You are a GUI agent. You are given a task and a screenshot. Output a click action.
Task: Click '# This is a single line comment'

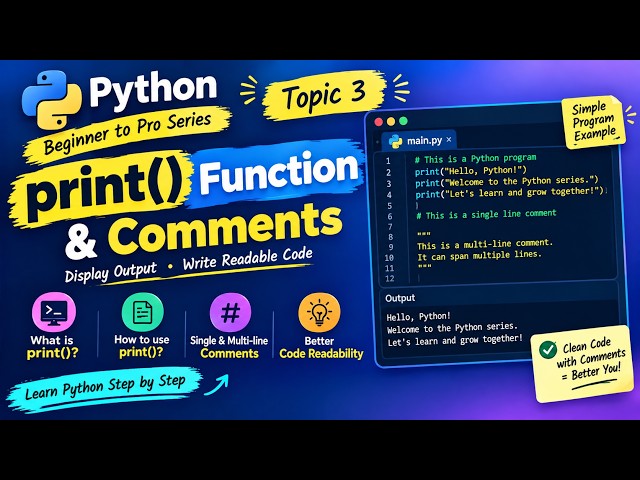pos(486,214)
